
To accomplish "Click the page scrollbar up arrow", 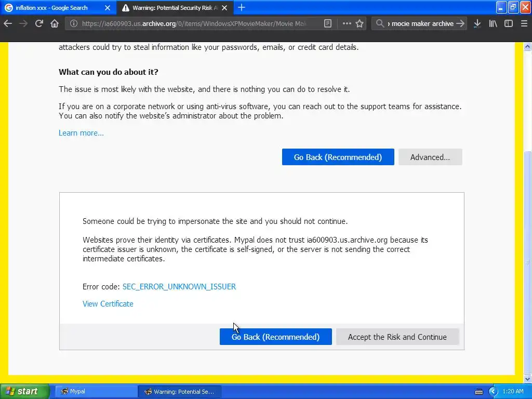I will click(527, 47).
